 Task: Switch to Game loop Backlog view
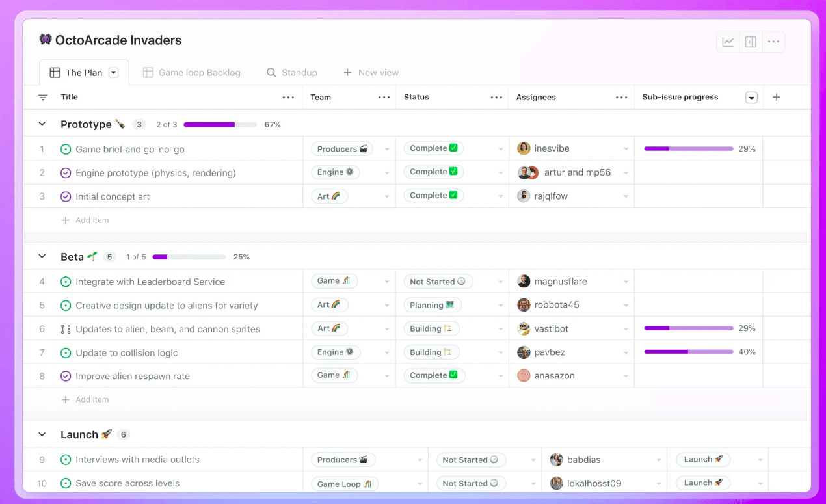tap(192, 73)
